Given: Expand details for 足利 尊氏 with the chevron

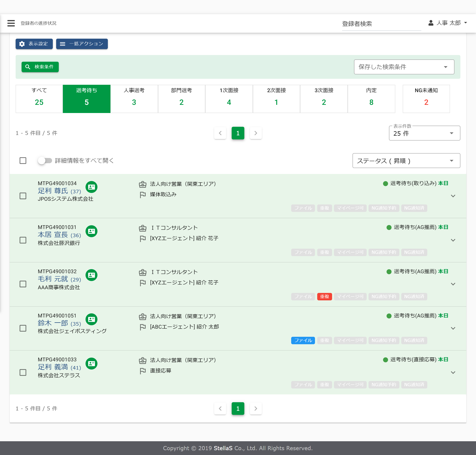Looking at the screenshot, I should (x=453, y=196).
